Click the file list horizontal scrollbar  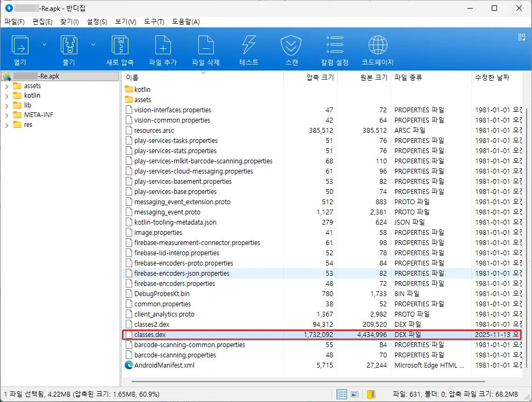pyautogui.click(x=308, y=381)
